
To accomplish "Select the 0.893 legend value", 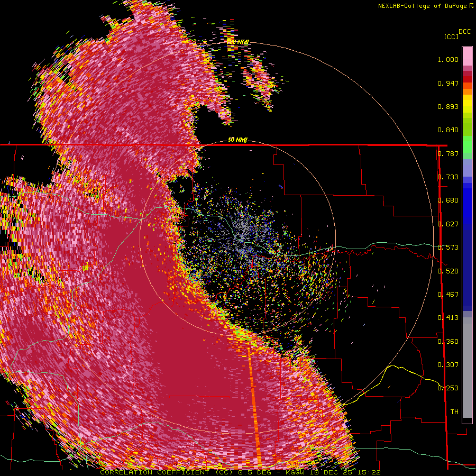I will click(x=448, y=106).
